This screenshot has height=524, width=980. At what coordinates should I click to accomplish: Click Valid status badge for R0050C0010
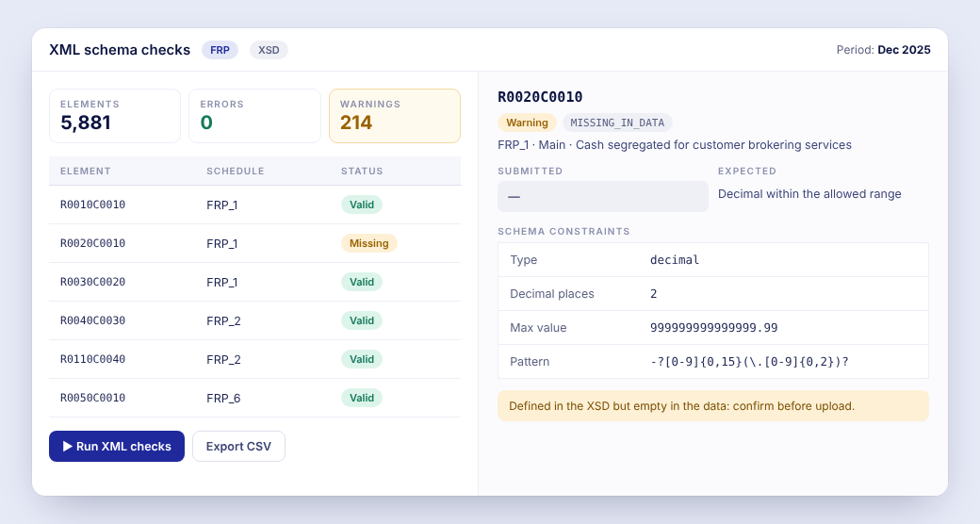click(361, 398)
